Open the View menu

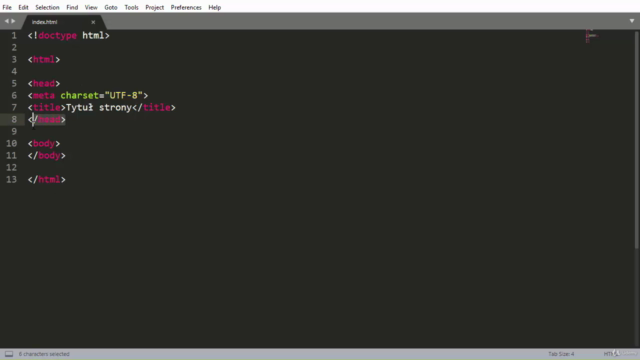tap(91, 7)
